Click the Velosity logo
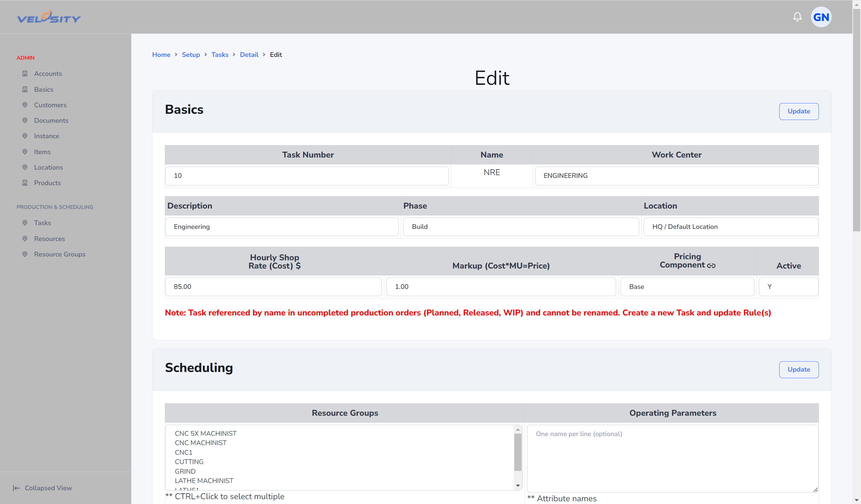 pyautogui.click(x=49, y=17)
